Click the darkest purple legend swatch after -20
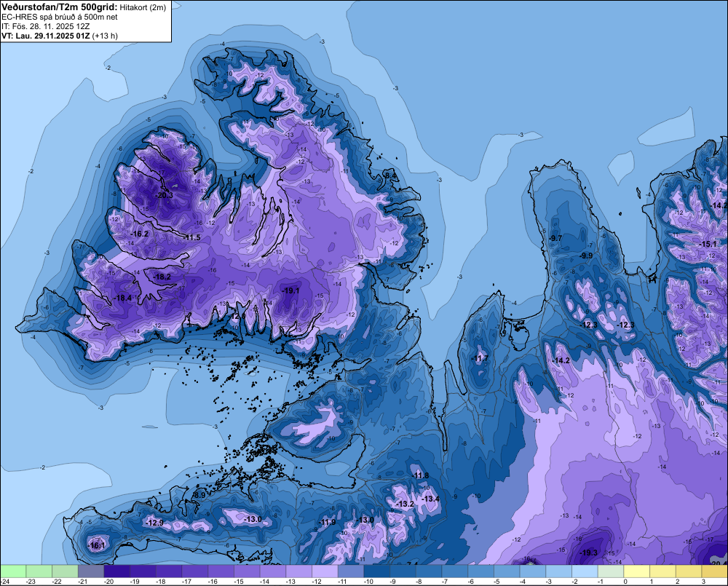The width and height of the screenshot is (728, 586). (117, 571)
